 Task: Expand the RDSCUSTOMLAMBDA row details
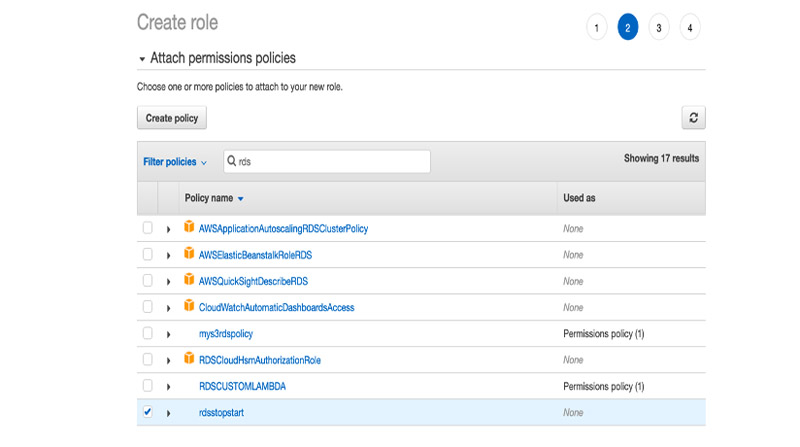point(168,387)
